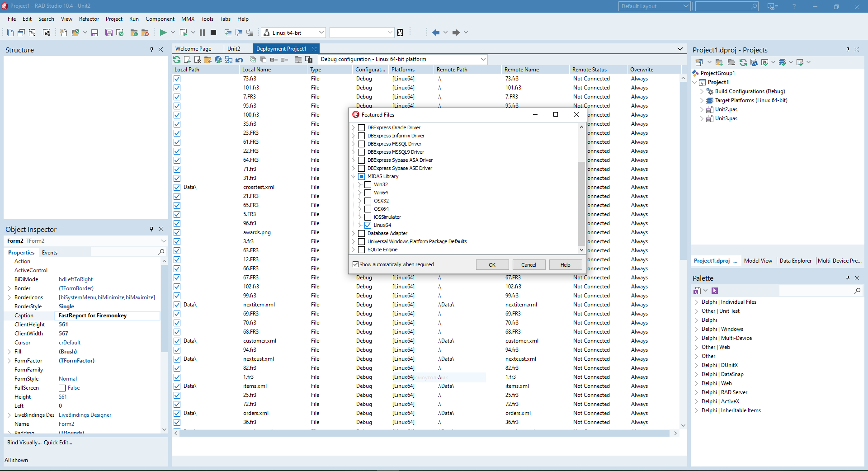
Task: Click the Bind Visually... link
Action: (x=24, y=443)
